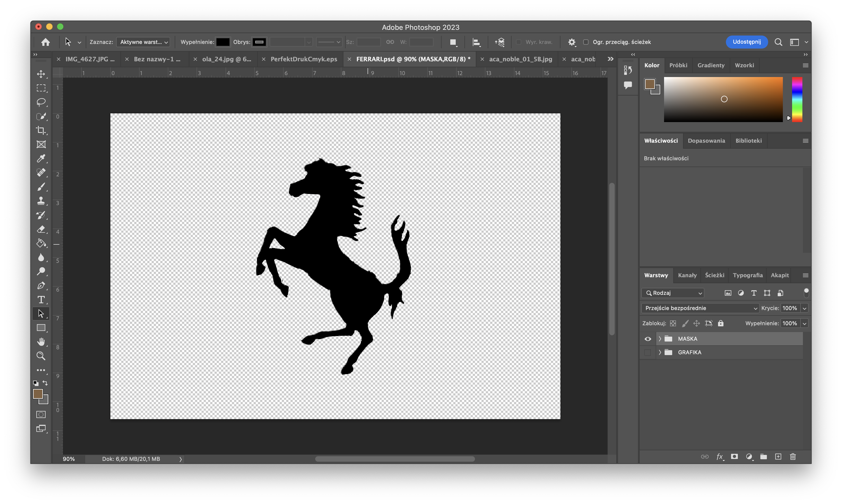Viewport: 842px width, 504px height.
Task: Toggle layer filtering on/off switch
Action: tap(806, 293)
